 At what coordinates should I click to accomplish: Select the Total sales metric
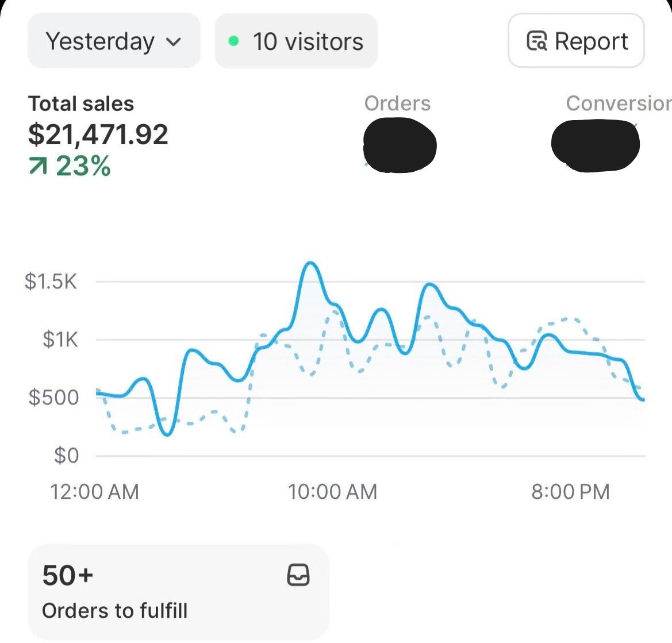(x=81, y=103)
